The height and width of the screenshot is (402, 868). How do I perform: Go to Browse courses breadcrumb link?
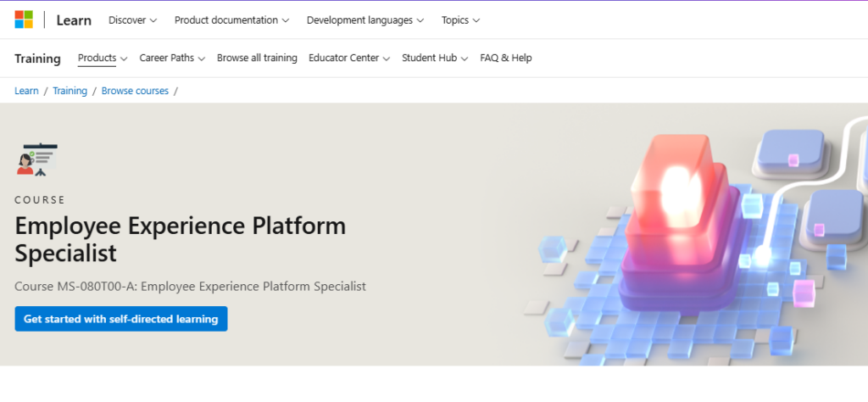click(x=135, y=91)
